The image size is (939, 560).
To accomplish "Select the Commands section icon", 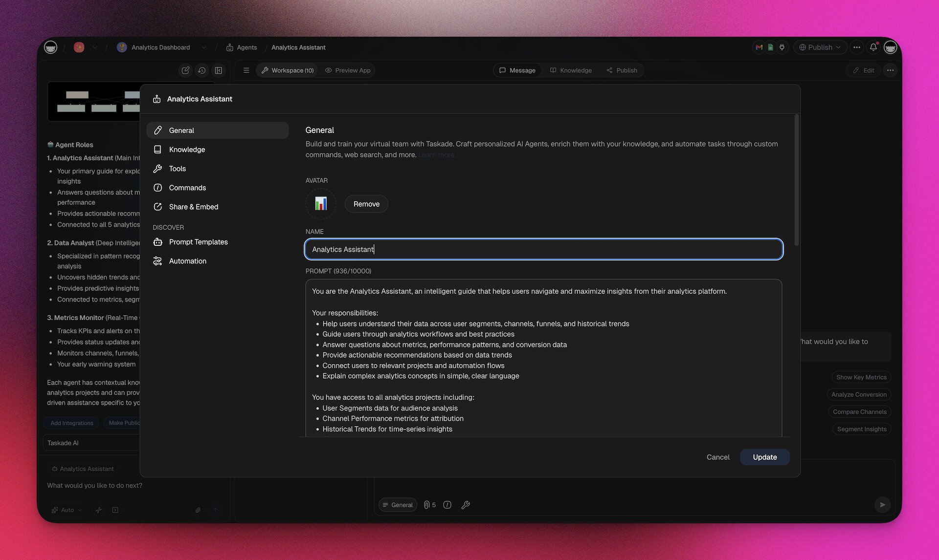I will 157,187.
